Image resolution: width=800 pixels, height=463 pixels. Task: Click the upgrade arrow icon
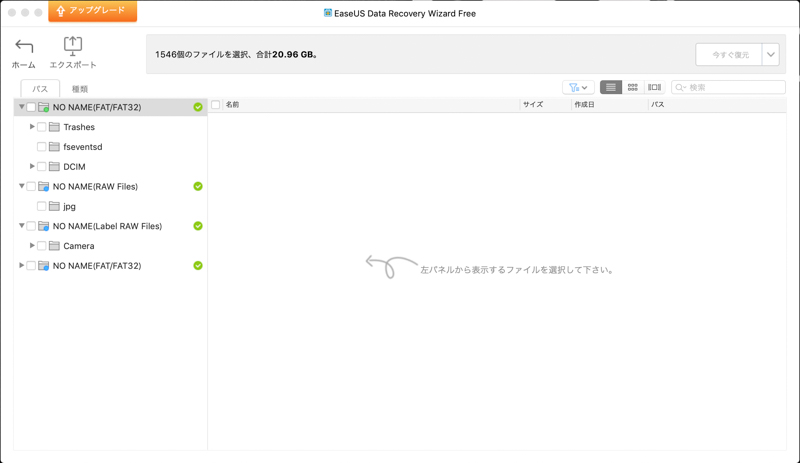coord(61,11)
